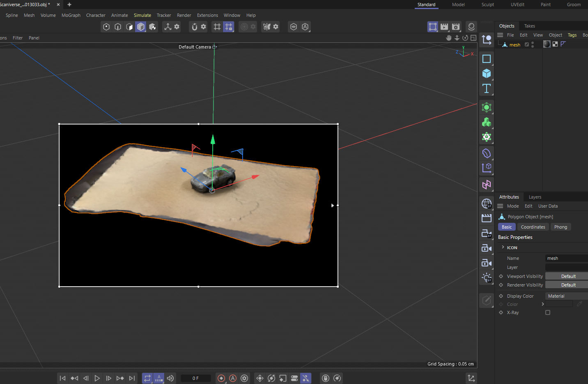The width and height of the screenshot is (588, 384).
Task: Click the frame number field showing 0 F
Action: coord(196,378)
